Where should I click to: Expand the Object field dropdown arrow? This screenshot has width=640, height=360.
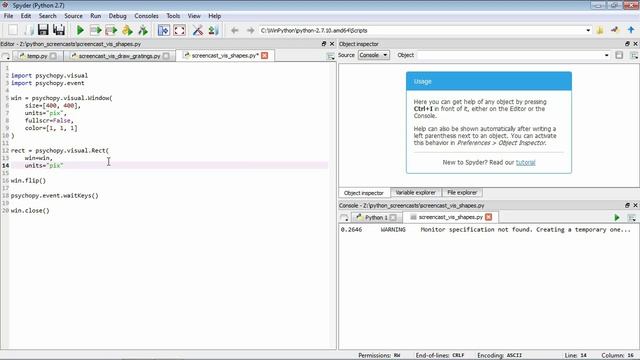[607, 55]
